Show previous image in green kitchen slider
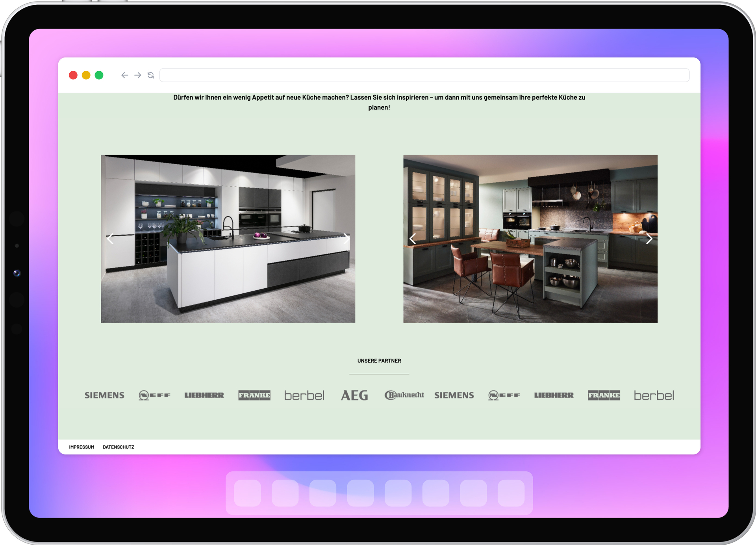 [413, 239]
